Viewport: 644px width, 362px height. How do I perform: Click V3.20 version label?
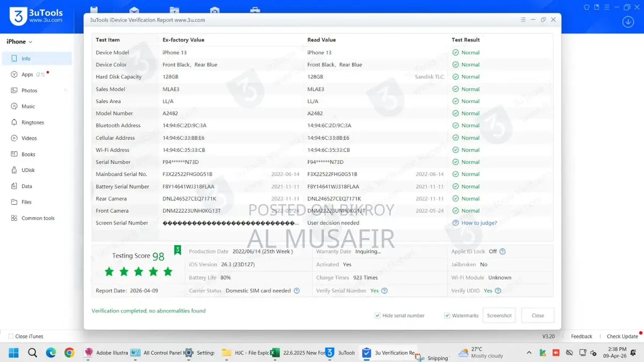coord(548,336)
